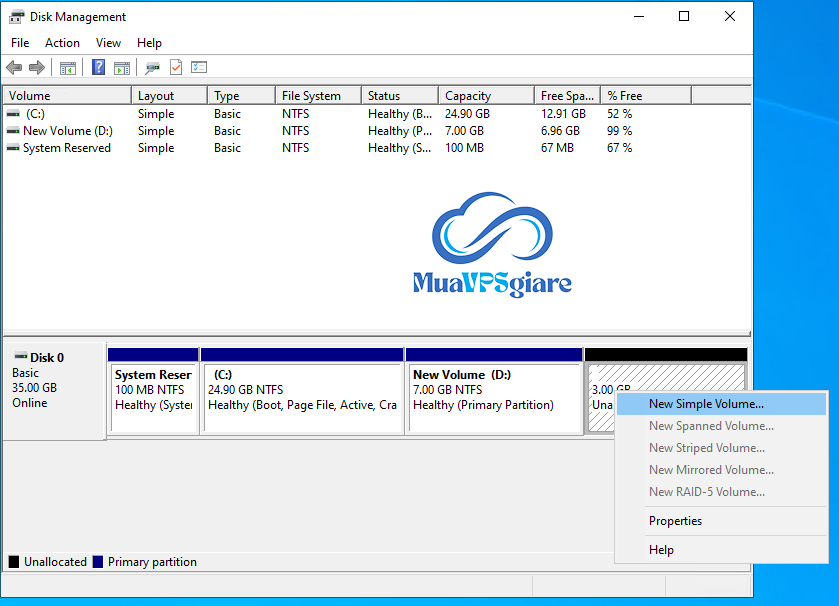839x606 pixels.
Task: Open the Action menu
Action: pyautogui.click(x=62, y=43)
